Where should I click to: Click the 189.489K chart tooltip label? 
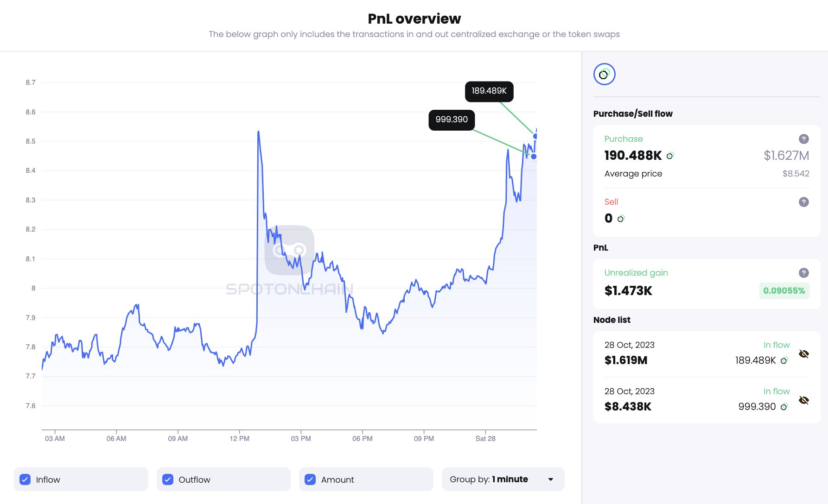click(489, 91)
